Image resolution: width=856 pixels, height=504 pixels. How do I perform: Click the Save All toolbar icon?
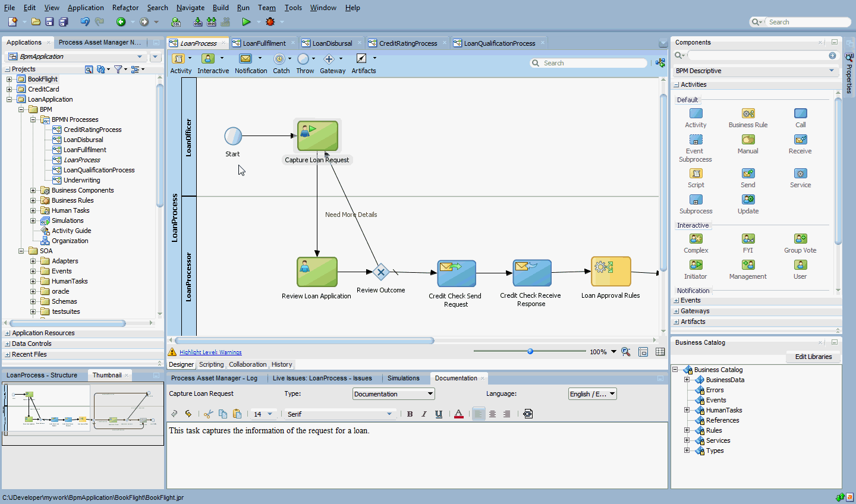pyautogui.click(x=63, y=22)
